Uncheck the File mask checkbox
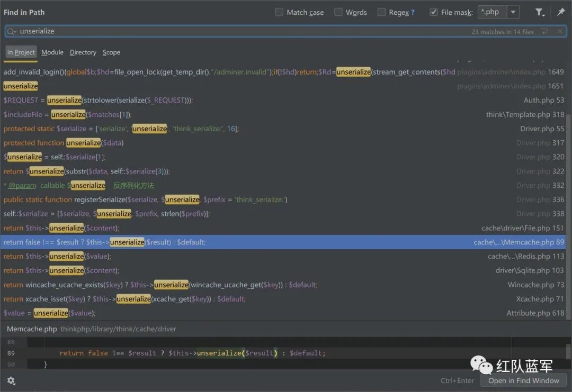This screenshot has height=392, width=572. [433, 12]
